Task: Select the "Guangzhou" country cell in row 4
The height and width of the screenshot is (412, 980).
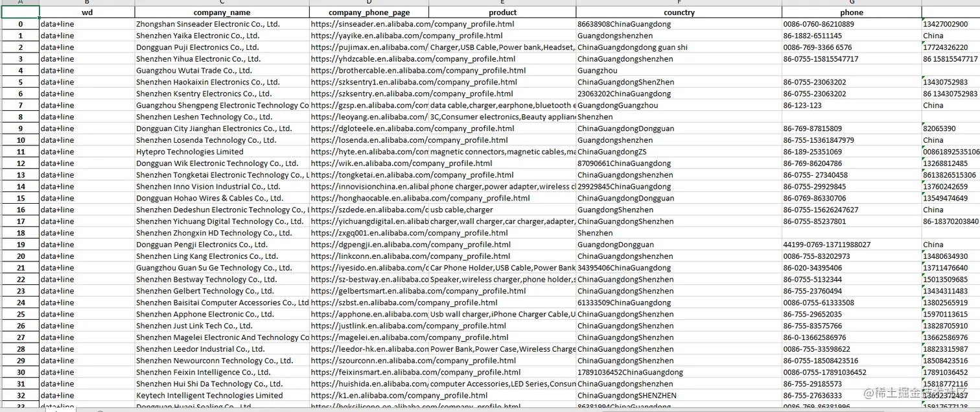Action: coord(679,71)
